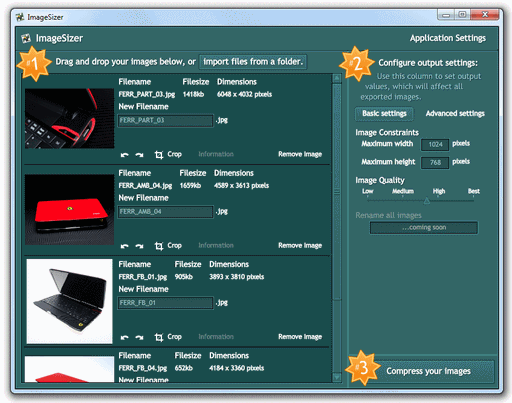Screen dimensions: 512x403
Task: Click the Image Quality slider handle
Action: 427,200
